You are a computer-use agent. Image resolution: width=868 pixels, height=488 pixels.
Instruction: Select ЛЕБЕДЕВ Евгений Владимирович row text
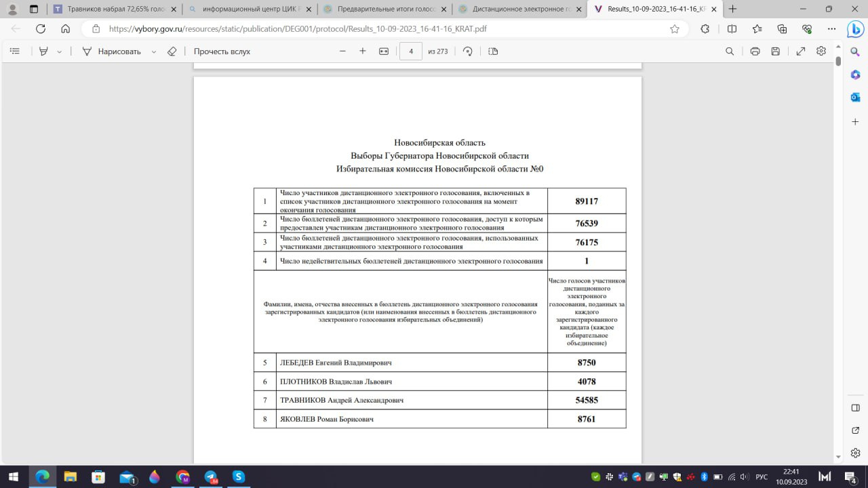[x=336, y=363]
